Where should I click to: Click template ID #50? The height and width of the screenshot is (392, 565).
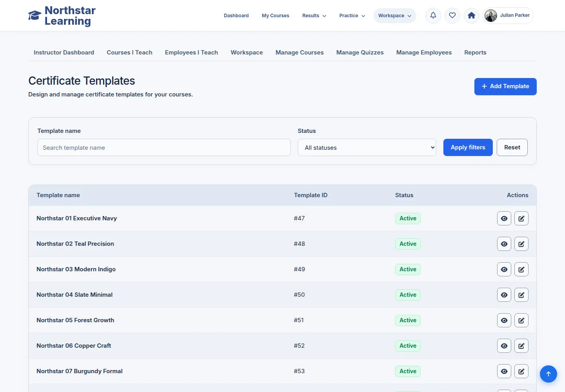pyautogui.click(x=299, y=295)
